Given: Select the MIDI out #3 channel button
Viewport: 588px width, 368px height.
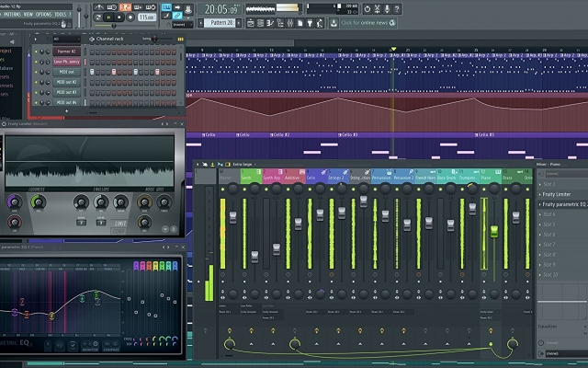Looking at the screenshot, I should pyautogui.click(x=67, y=92).
